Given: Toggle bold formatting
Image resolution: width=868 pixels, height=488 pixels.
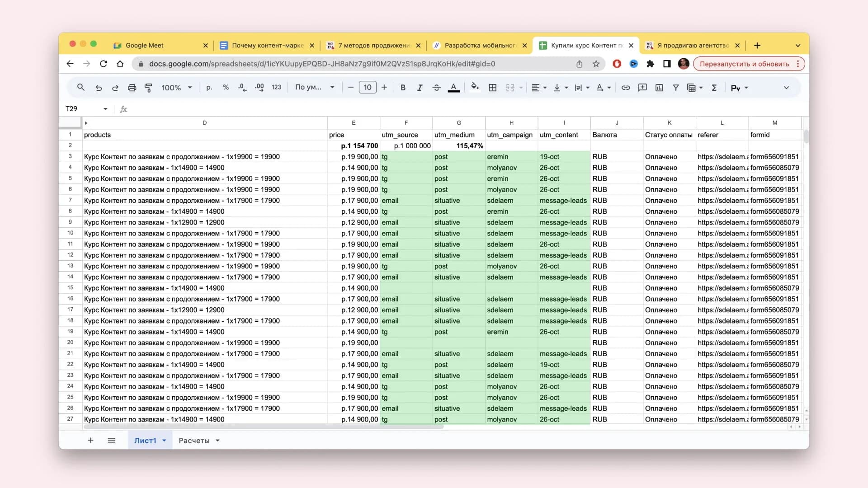Looking at the screenshot, I should click(x=403, y=88).
